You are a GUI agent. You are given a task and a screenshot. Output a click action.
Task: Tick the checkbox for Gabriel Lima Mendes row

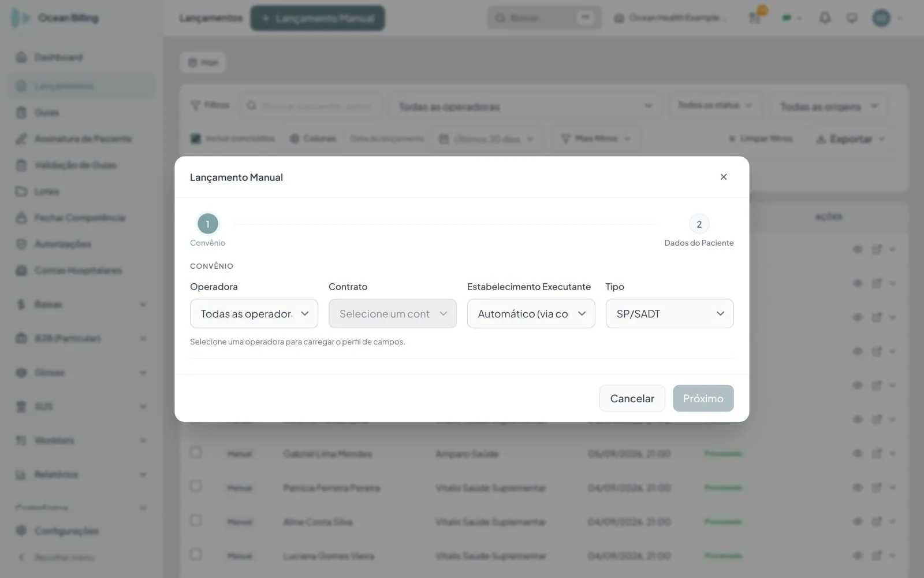coord(196,453)
